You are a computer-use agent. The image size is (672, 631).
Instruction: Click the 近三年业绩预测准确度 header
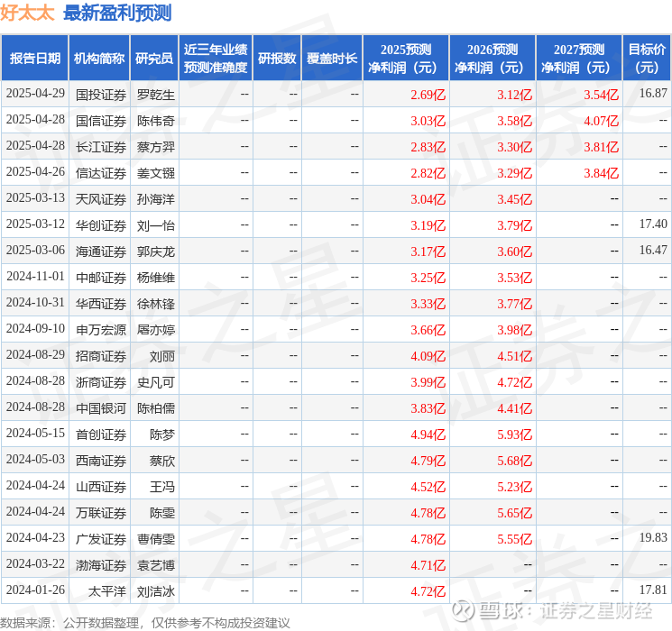coord(216,59)
